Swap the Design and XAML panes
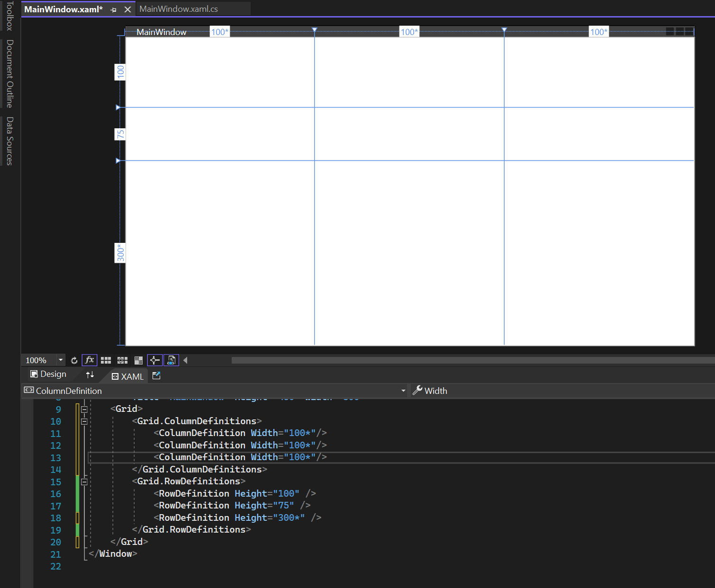The image size is (715, 588). (90, 375)
